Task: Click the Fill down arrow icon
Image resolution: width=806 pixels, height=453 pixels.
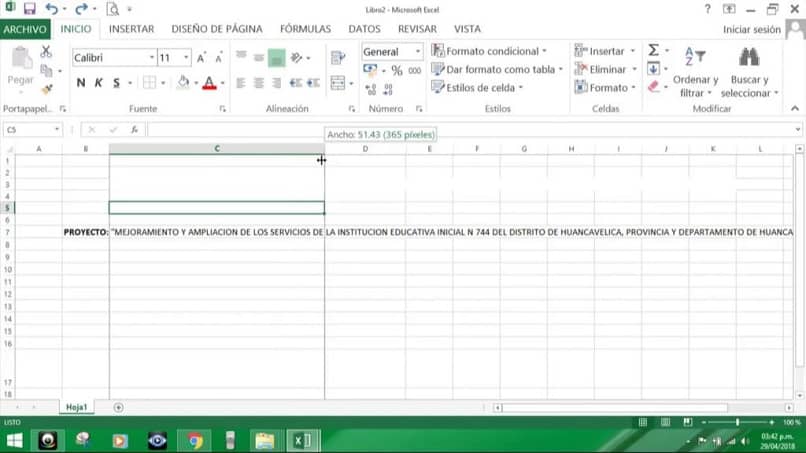Action: pyautogui.click(x=653, y=68)
